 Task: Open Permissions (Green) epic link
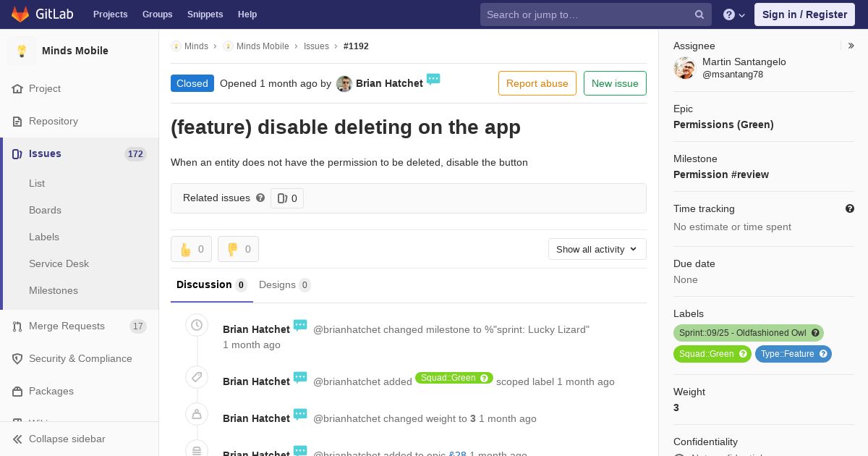[723, 124]
